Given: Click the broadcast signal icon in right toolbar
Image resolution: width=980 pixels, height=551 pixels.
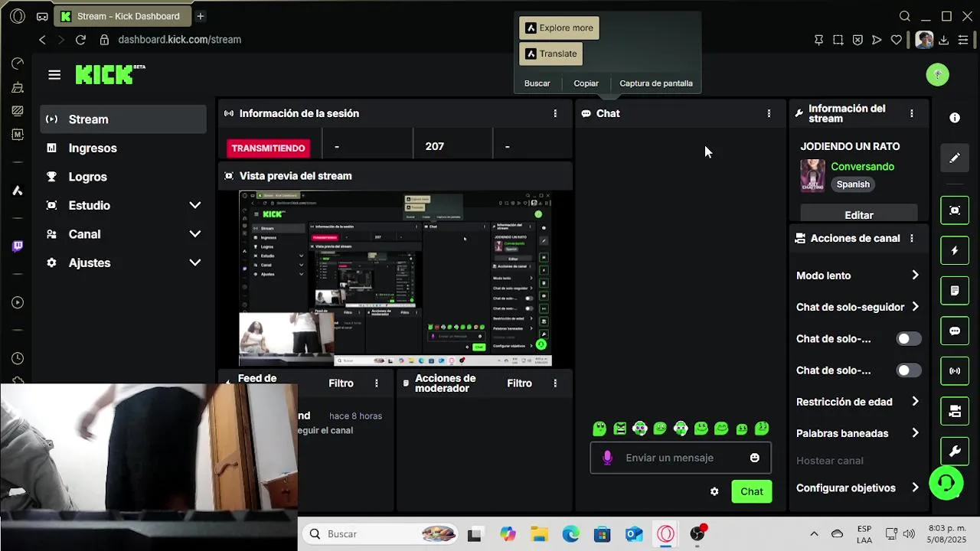Looking at the screenshot, I should coord(955,371).
